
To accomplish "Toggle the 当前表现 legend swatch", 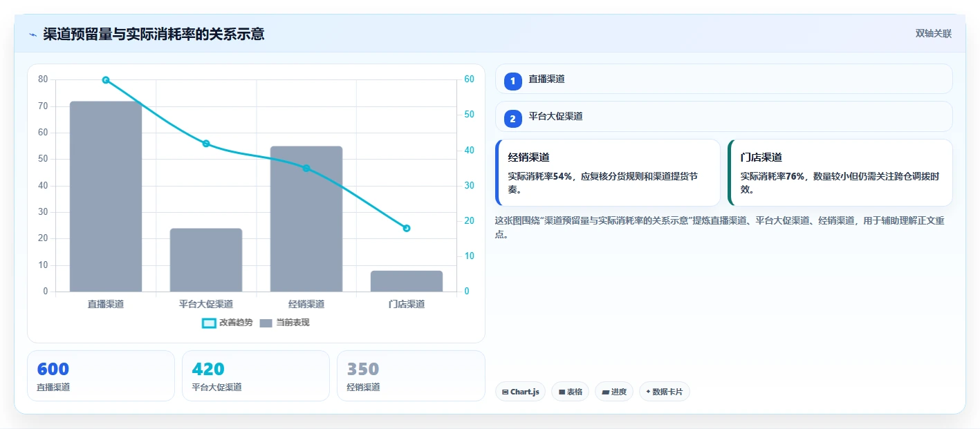I will coord(266,323).
